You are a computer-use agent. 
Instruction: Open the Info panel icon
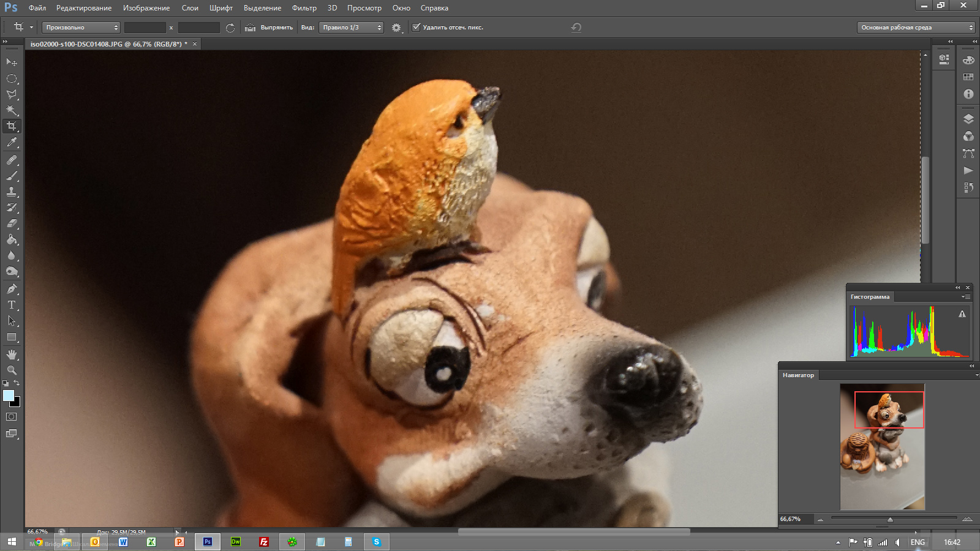(x=968, y=94)
